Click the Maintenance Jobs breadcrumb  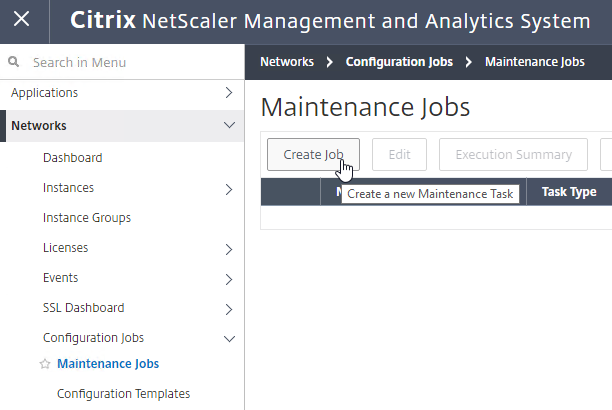click(535, 62)
